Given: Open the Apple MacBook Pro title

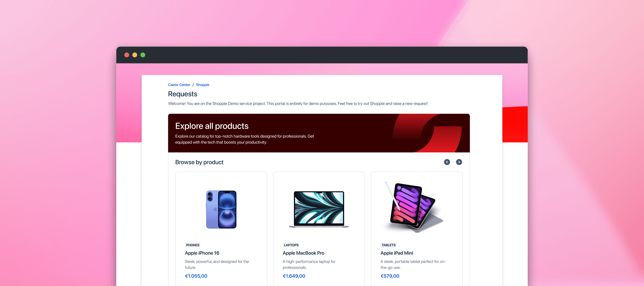Looking at the screenshot, I should click(x=303, y=253).
